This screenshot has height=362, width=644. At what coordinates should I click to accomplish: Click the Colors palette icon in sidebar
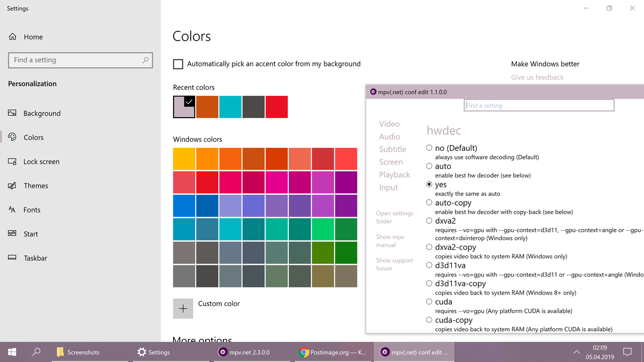tap(13, 137)
